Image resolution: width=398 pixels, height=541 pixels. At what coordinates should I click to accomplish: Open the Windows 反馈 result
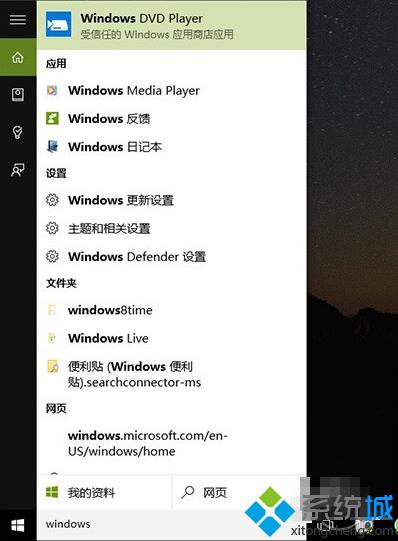click(x=171, y=118)
